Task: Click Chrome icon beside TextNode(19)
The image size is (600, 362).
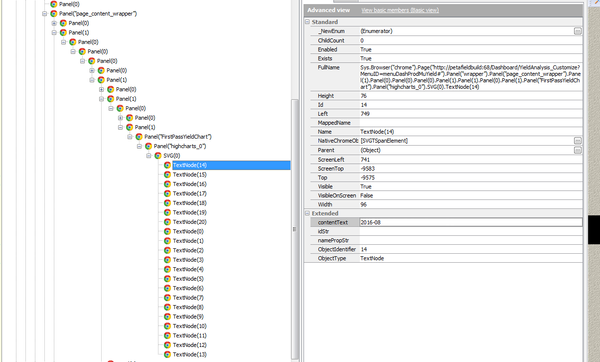Action: 167,212
